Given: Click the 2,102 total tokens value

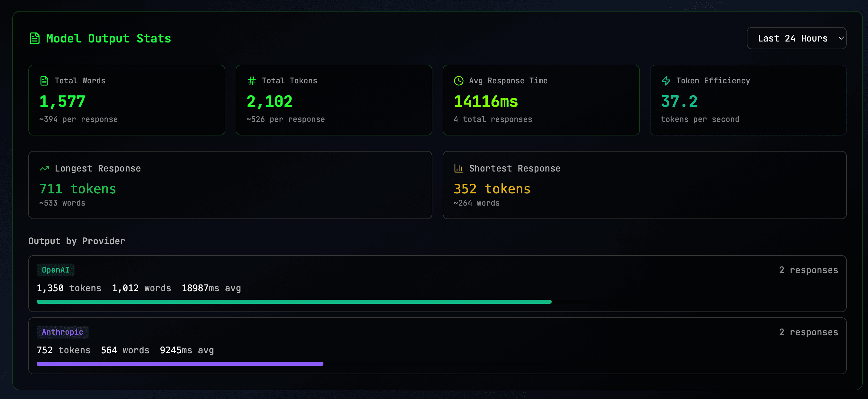Looking at the screenshot, I should click(x=270, y=102).
